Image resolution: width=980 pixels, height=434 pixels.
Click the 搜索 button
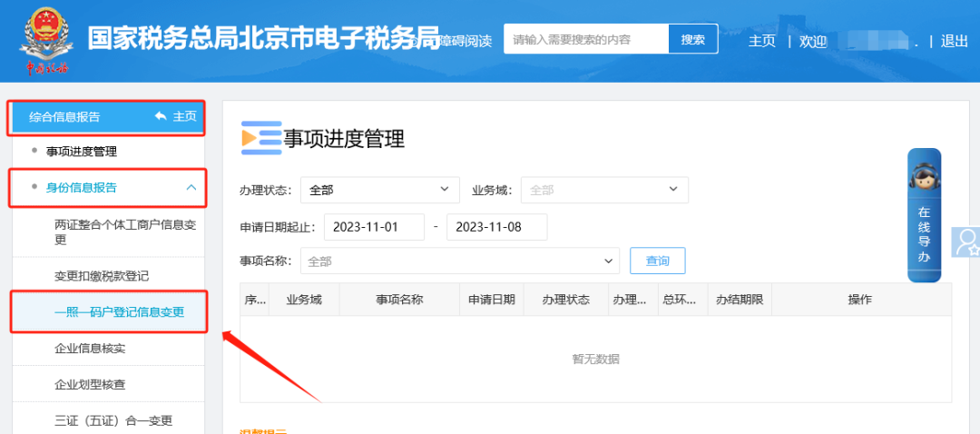[693, 39]
